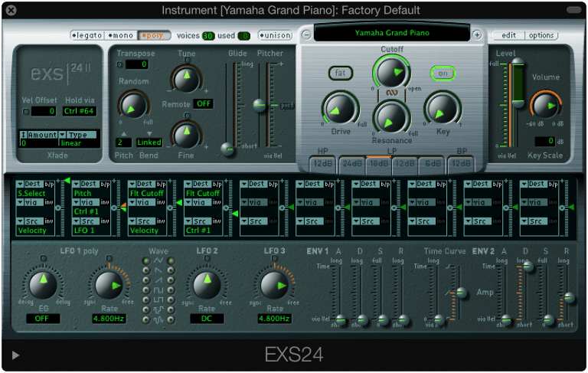
Task: Click the Volume knob
Action: tap(546, 106)
